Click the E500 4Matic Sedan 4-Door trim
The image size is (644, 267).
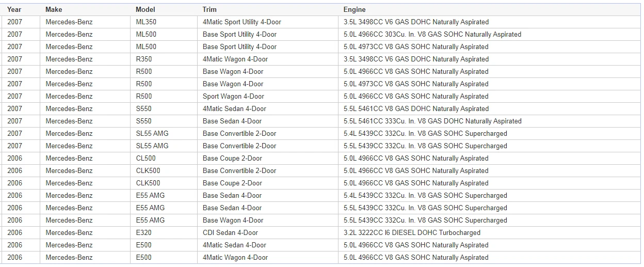pos(234,245)
